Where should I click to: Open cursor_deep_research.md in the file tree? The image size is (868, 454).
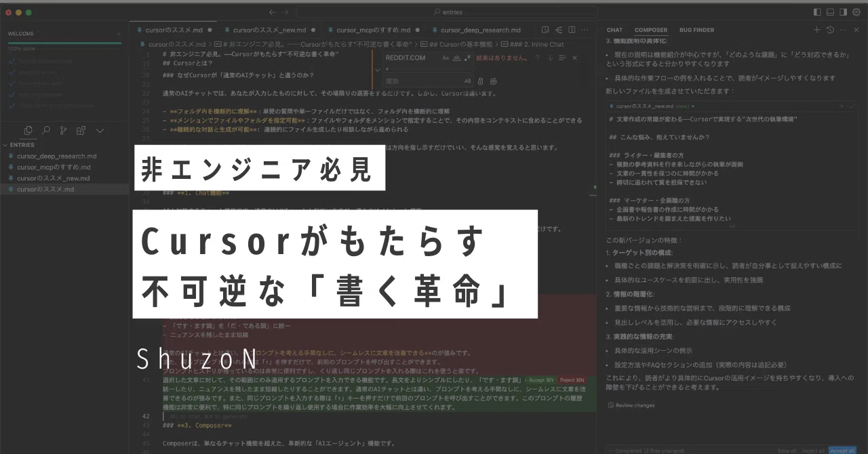click(64, 156)
